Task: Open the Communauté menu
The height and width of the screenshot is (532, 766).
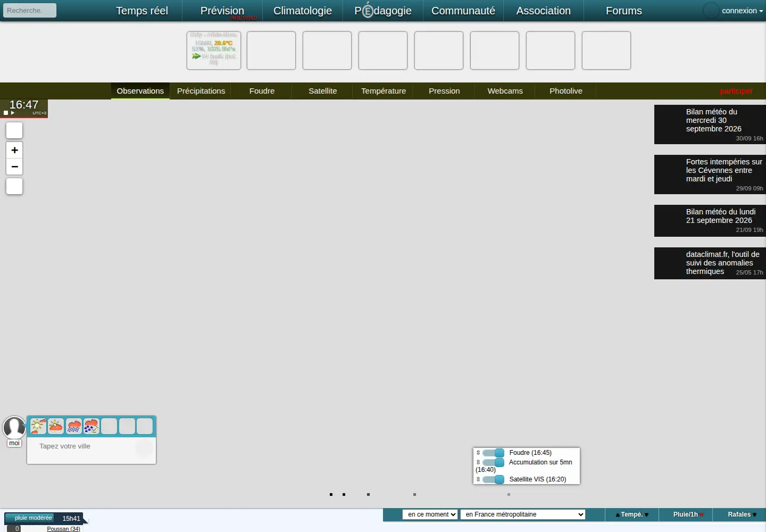Action: pyautogui.click(x=463, y=11)
